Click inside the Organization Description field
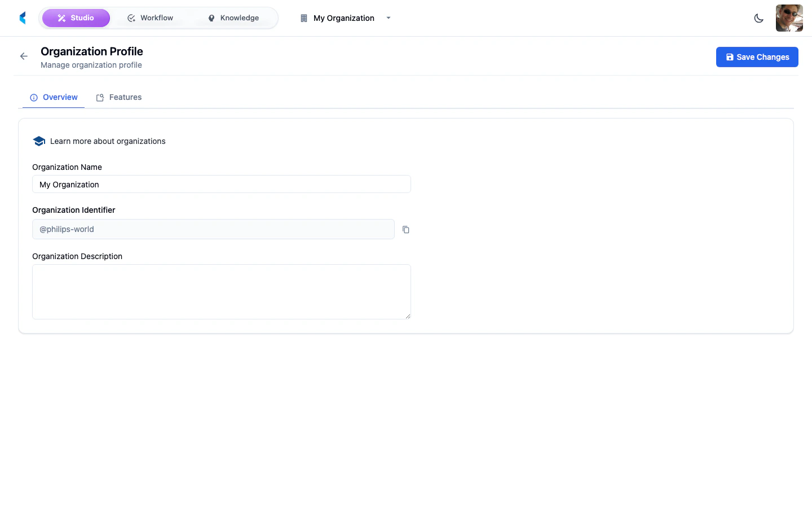The width and height of the screenshot is (812, 508). pyautogui.click(x=221, y=291)
